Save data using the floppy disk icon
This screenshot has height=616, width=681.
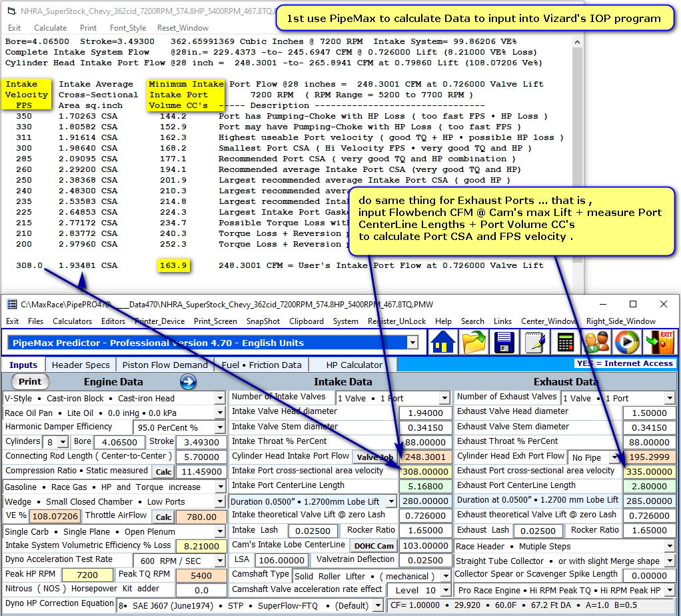504,342
